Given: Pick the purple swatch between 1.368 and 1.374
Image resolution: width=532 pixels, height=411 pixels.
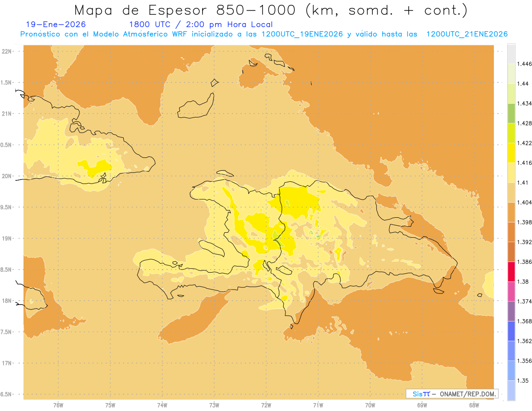Looking at the screenshot, I should tap(511, 311).
